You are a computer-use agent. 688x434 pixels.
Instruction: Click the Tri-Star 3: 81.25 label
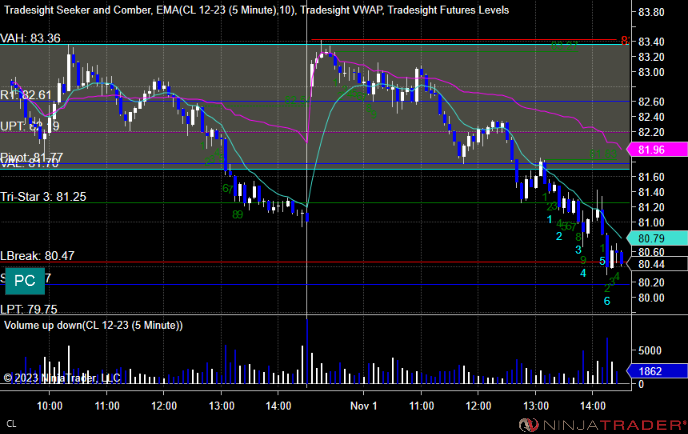(43, 197)
